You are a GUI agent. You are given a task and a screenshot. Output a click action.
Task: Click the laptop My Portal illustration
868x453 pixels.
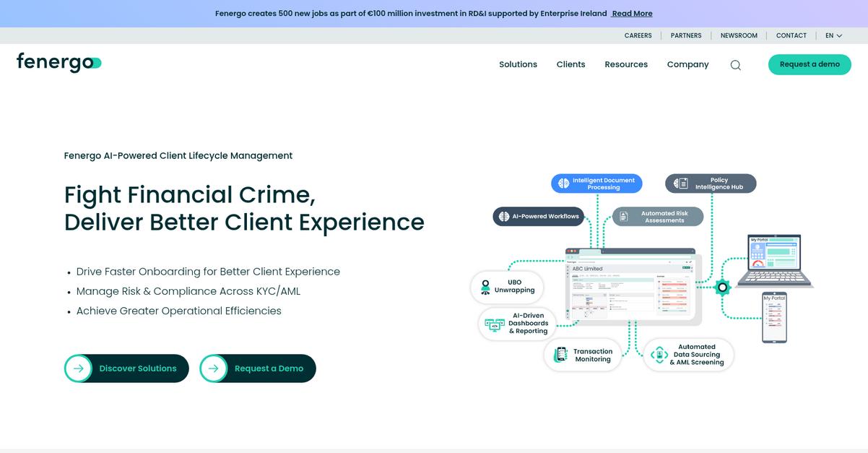coord(775,262)
